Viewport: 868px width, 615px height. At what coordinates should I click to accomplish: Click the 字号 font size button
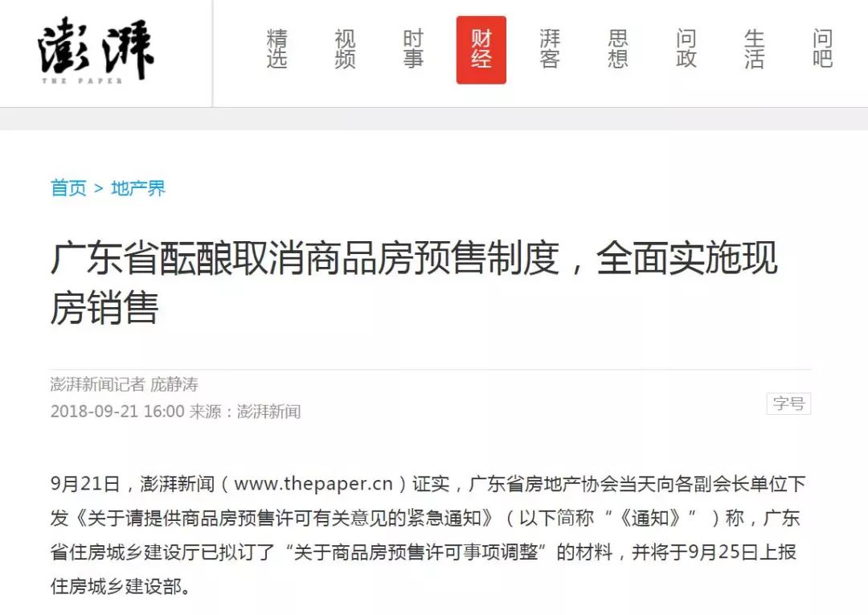tap(788, 404)
